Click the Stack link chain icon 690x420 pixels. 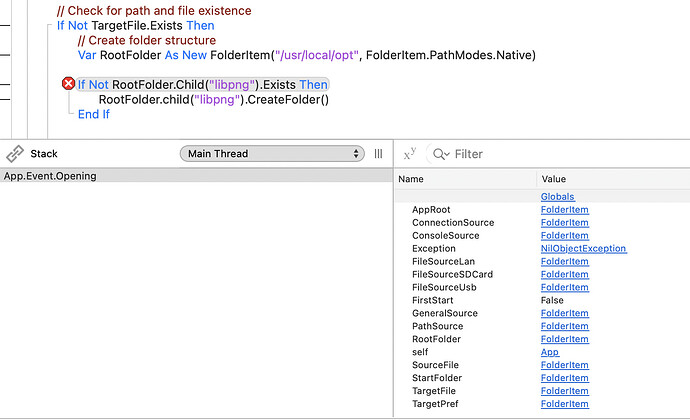(x=15, y=154)
